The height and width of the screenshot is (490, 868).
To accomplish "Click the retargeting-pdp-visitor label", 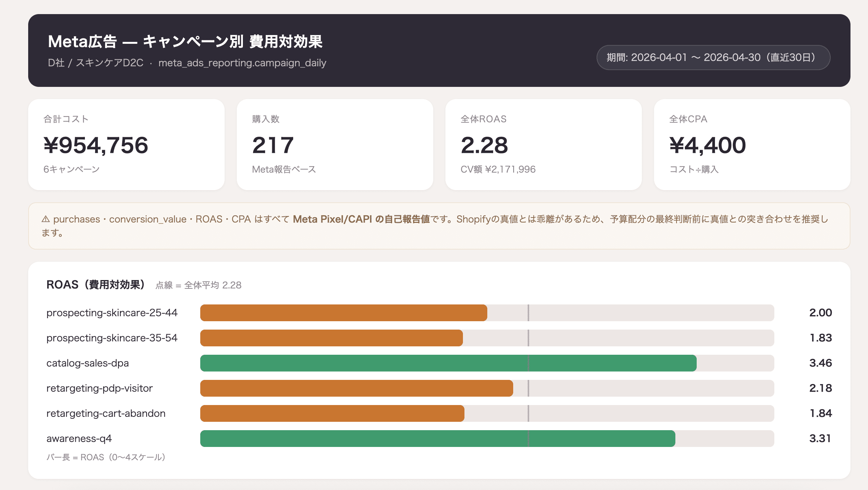I will [x=99, y=388].
